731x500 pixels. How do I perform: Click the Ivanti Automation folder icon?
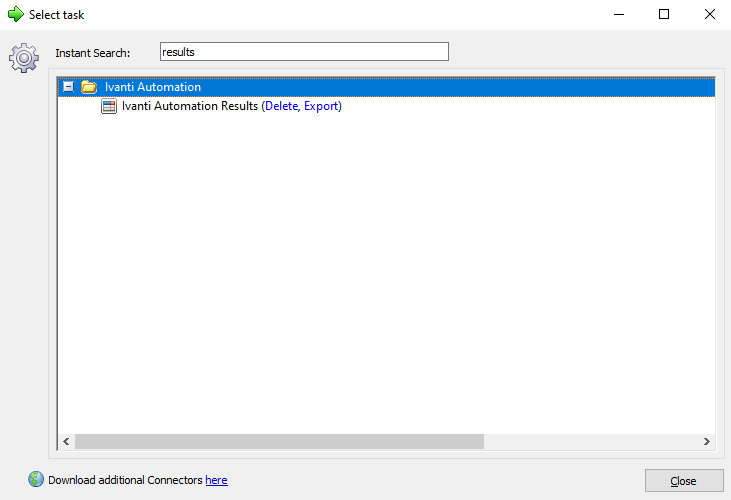[x=89, y=87]
